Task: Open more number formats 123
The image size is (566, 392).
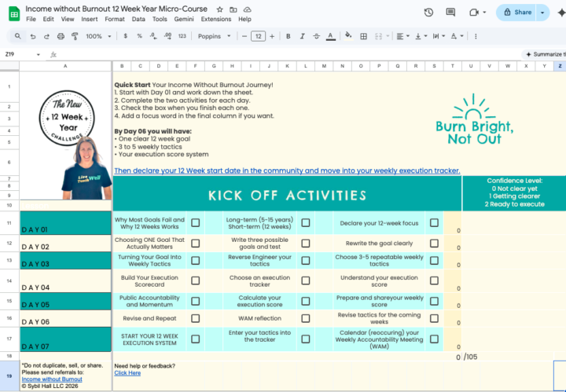Action: [x=182, y=36]
